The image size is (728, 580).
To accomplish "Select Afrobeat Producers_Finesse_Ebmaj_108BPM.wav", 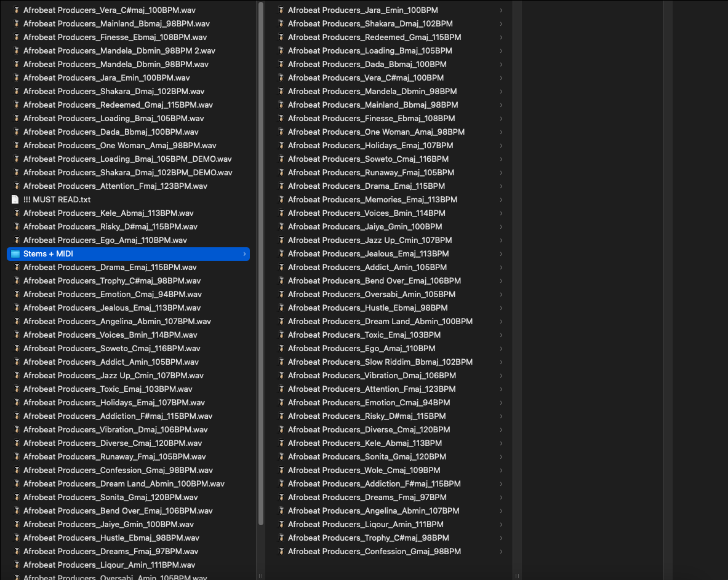I will [x=115, y=37].
